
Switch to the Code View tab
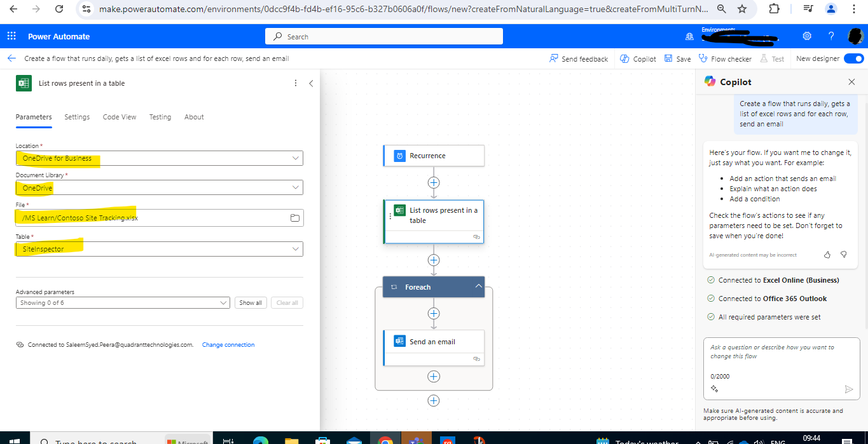tap(120, 117)
